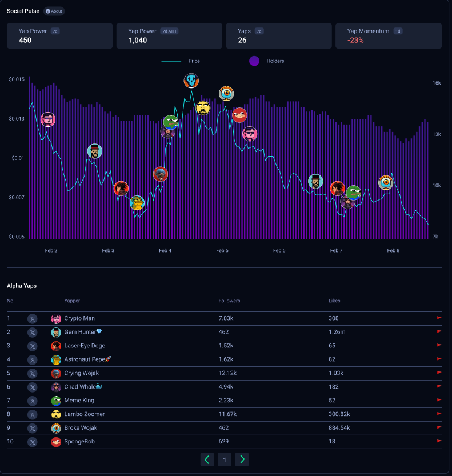Click X icon in Lambo Zoomer row
This screenshot has width=452, height=476.
pyautogui.click(x=33, y=414)
